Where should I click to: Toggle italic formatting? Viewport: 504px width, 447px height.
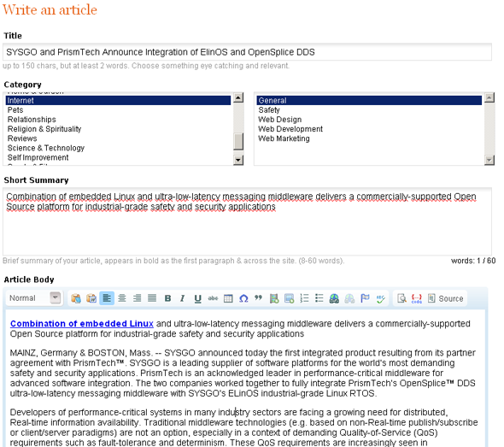tap(182, 298)
